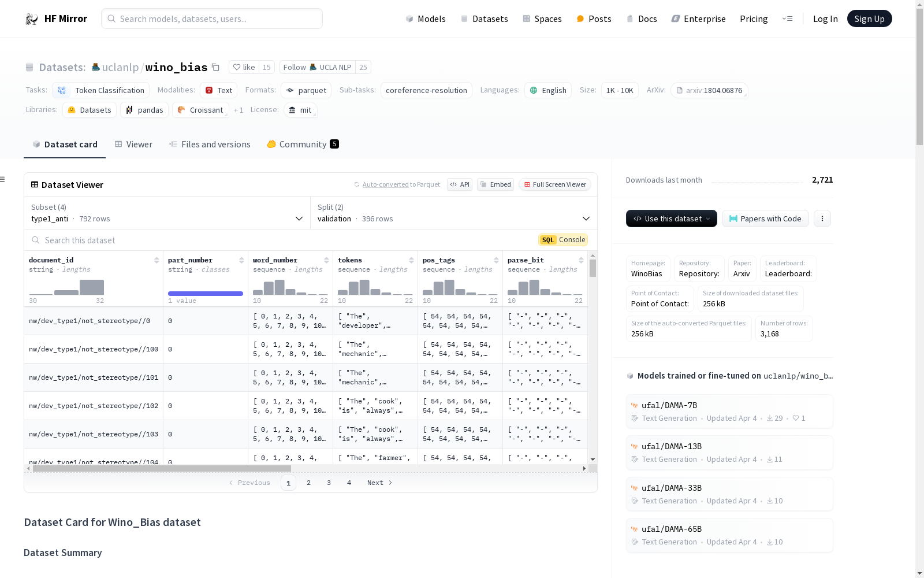Click the Sign Up button
924x578 pixels.
[x=869, y=18]
